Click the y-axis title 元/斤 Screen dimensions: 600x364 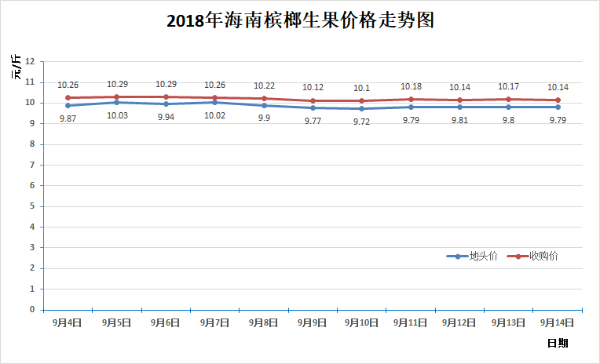coord(16,67)
